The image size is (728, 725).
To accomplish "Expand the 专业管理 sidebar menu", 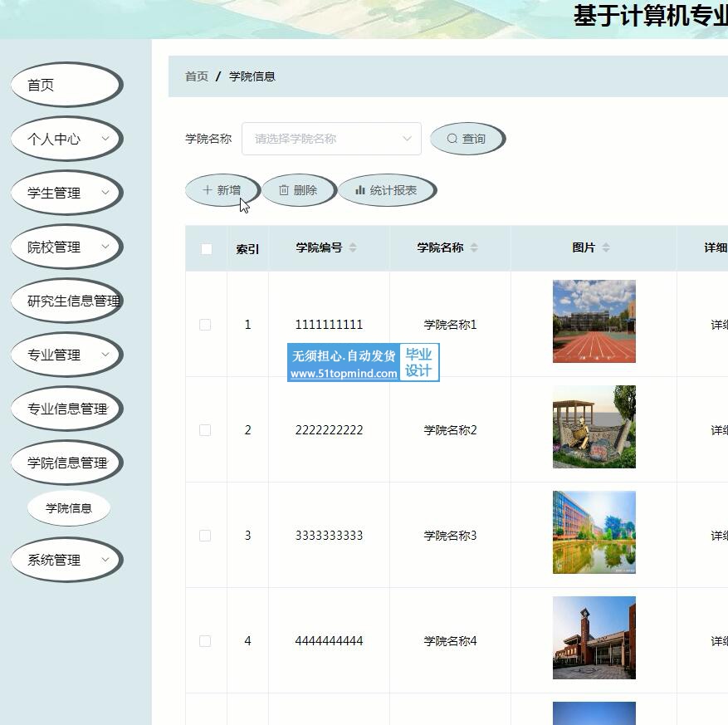I will coord(67,355).
